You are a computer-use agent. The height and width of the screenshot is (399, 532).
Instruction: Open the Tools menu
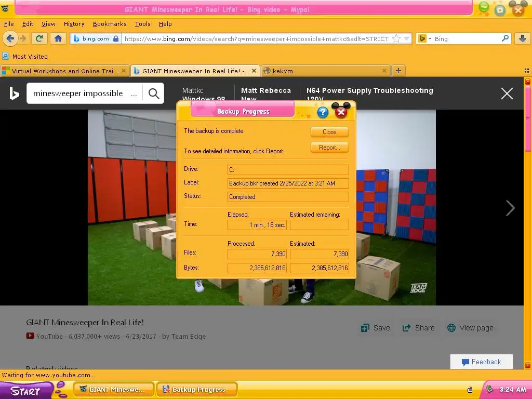(x=142, y=24)
